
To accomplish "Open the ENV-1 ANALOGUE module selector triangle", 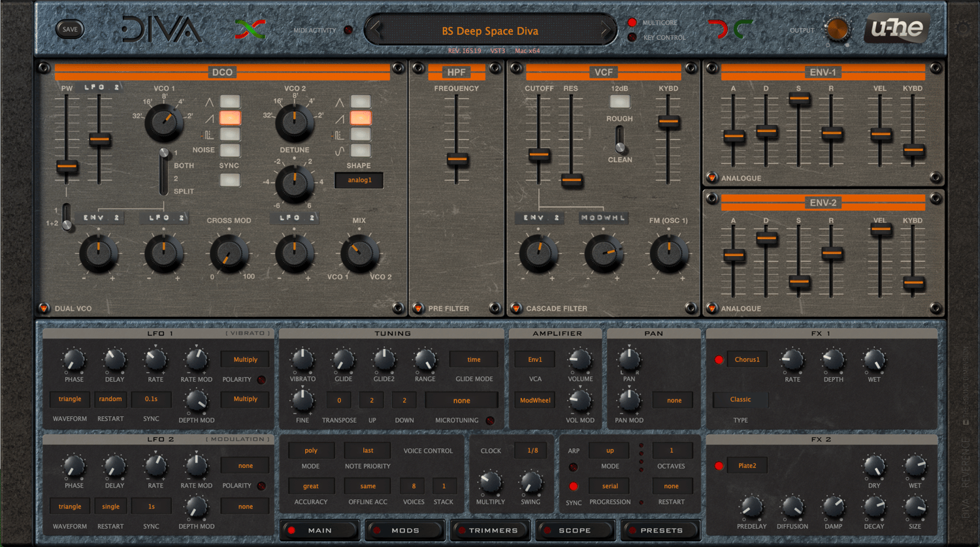I will pos(711,178).
